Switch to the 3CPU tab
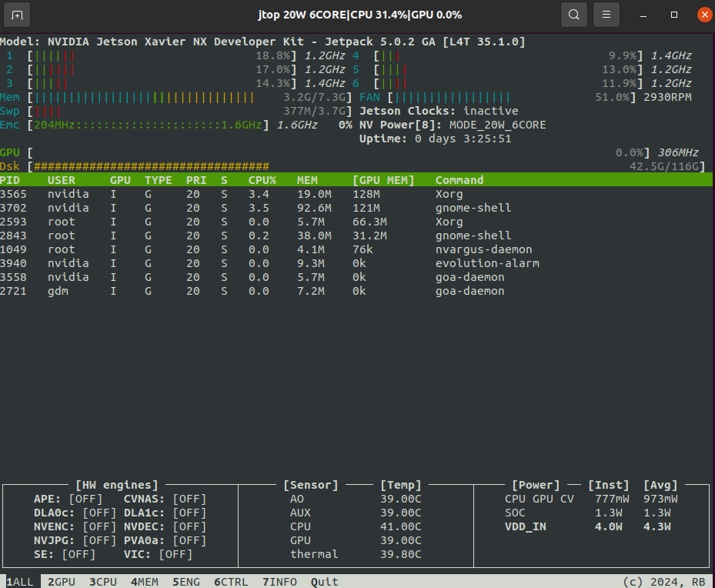 click(x=103, y=582)
